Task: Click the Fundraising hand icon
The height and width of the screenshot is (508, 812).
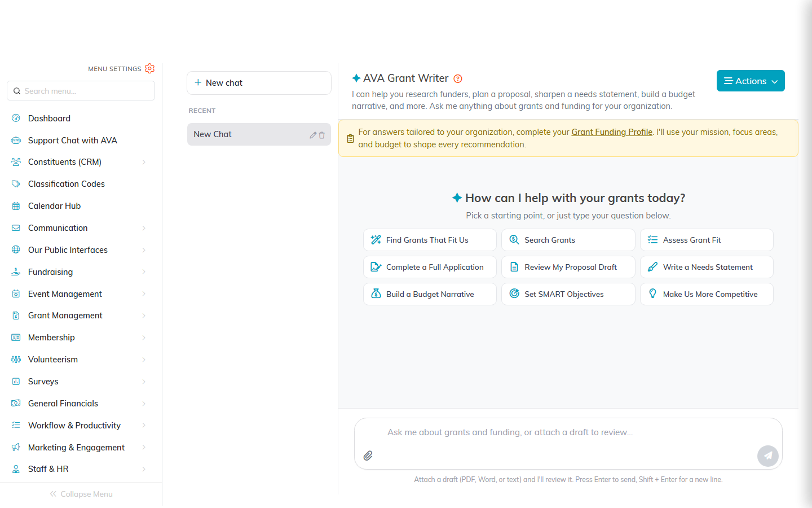Action: pyautogui.click(x=16, y=271)
